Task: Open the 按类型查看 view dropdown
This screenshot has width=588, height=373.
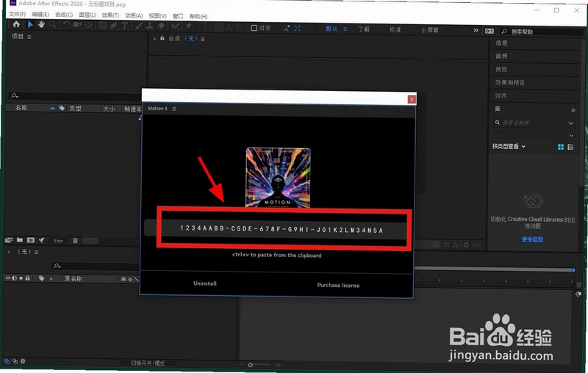Action: [509, 146]
